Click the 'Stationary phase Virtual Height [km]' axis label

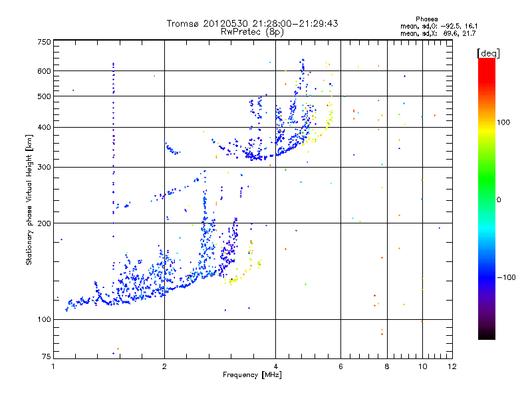pyautogui.click(x=29, y=200)
